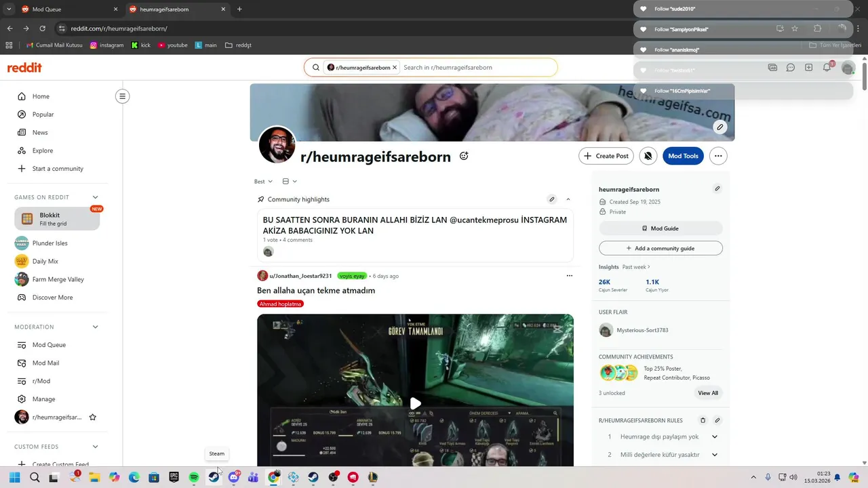
Task: Edit the community details in sidebar
Action: coord(717,188)
